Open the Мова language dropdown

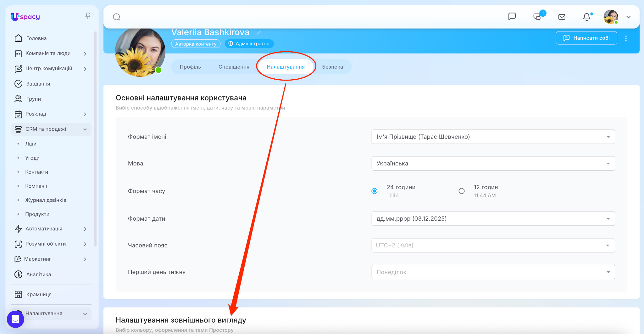493,163
